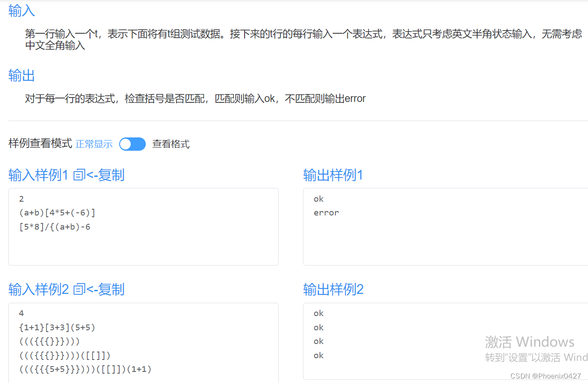The height and width of the screenshot is (383, 588).
Task: Select the line {1+1}[3+3](5+5)
Action: click(x=57, y=328)
